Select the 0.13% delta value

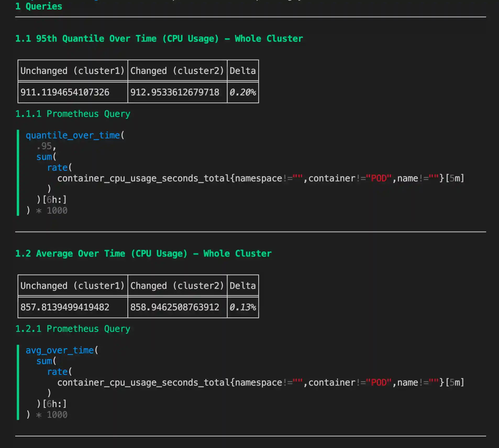click(242, 307)
